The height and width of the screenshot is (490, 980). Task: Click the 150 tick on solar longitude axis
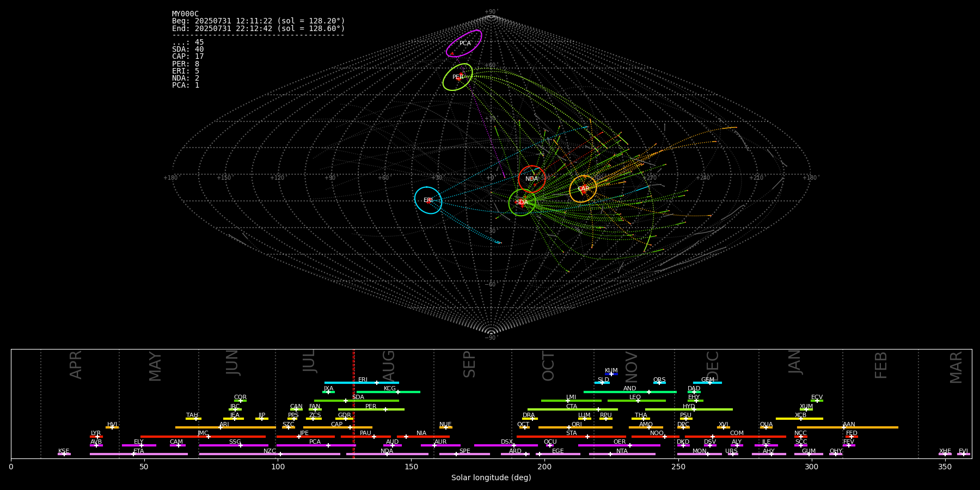(x=411, y=467)
